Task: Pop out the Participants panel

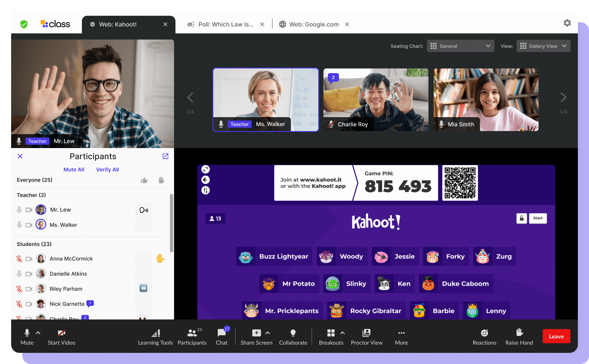Action: point(165,156)
